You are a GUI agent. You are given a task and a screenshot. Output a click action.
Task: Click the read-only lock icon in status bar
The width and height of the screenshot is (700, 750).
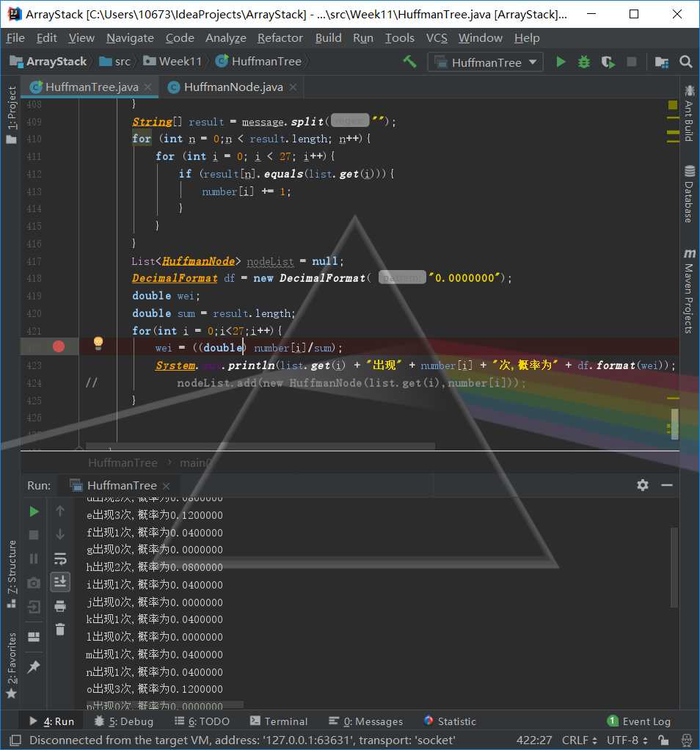(x=663, y=740)
